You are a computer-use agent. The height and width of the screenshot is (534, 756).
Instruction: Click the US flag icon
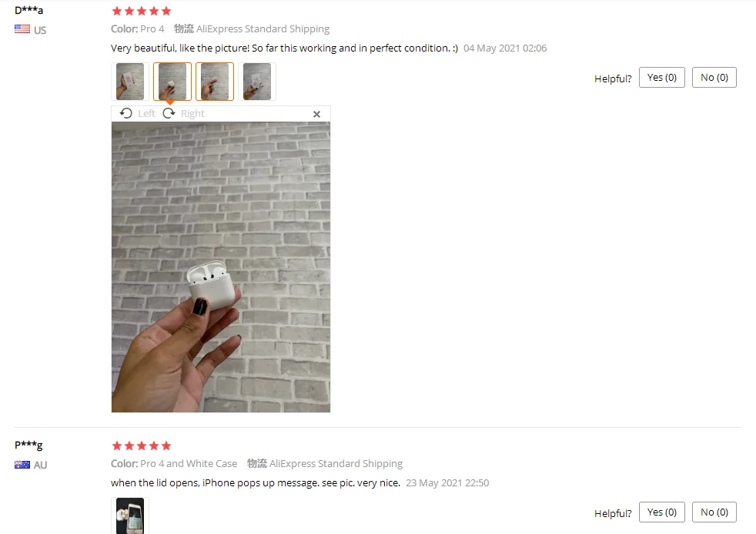(x=22, y=29)
